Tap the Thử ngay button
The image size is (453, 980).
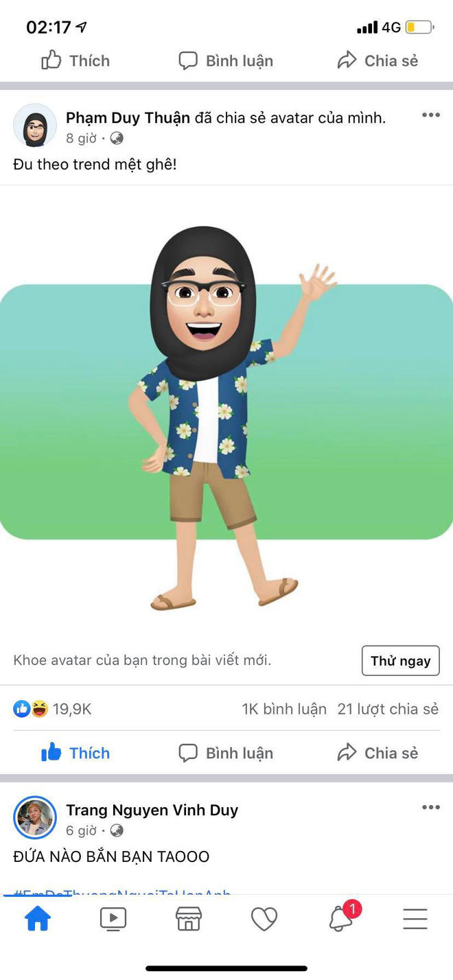click(401, 661)
